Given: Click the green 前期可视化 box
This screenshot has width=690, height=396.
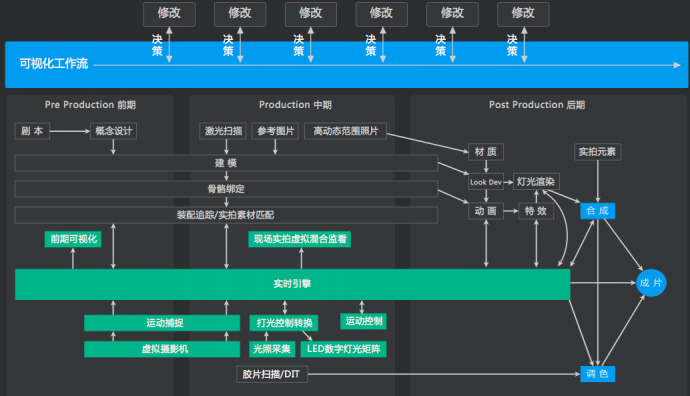Looking at the screenshot, I should click(73, 239).
